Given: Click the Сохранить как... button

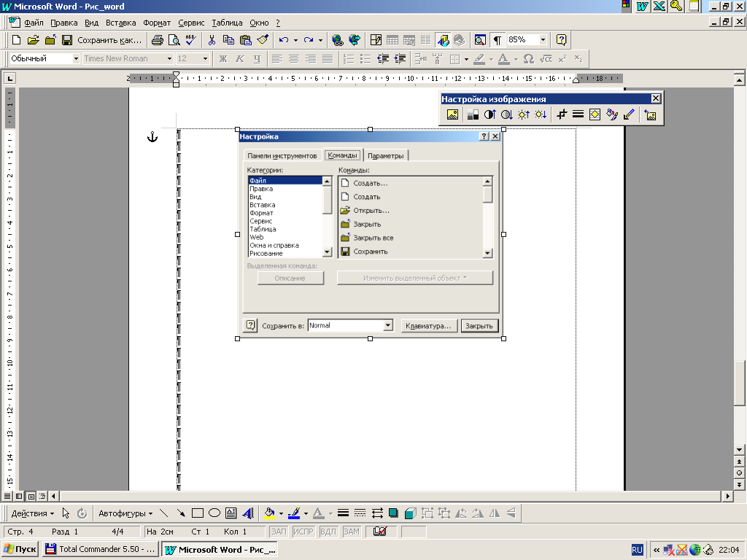Looking at the screenshot, I should [109, 40].
